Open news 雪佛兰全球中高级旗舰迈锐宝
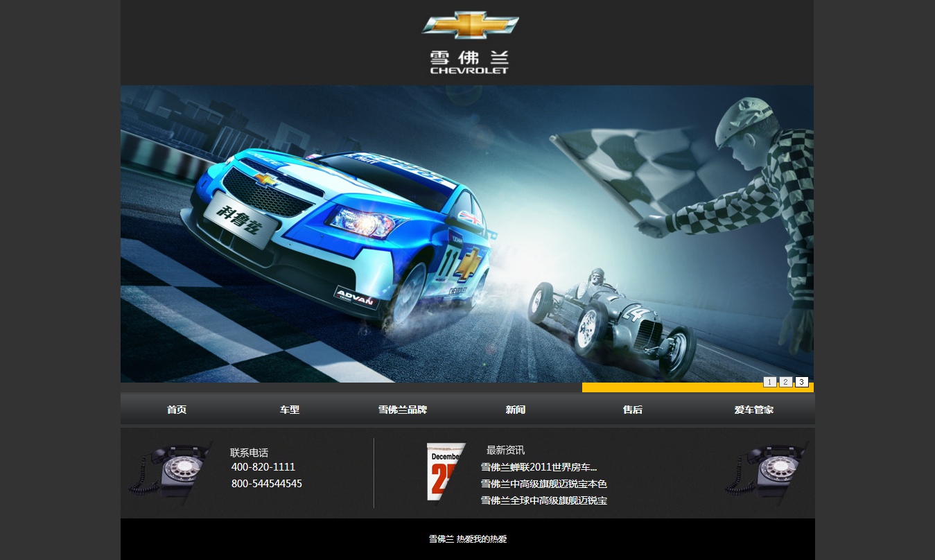Screen dimensions: 935x560 pyautogui.click(x=544, y=500)
